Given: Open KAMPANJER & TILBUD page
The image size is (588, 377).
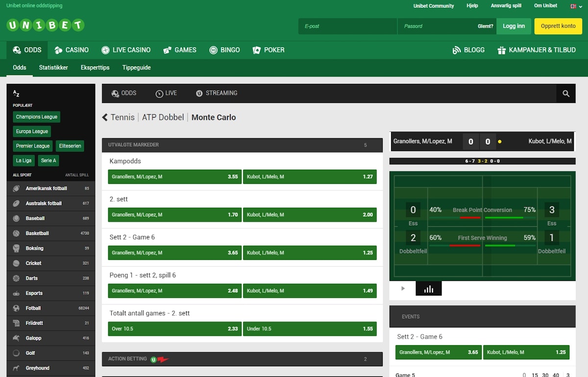Looking at the screenshot, I should 536,50.
